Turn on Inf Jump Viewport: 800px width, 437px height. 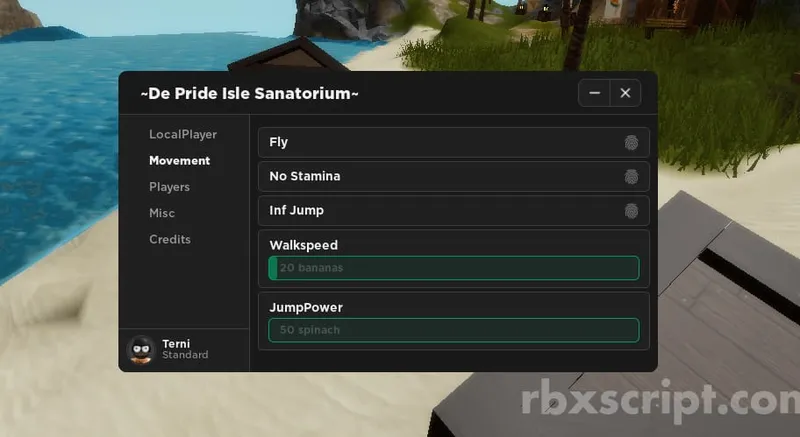tap(454, 211)
